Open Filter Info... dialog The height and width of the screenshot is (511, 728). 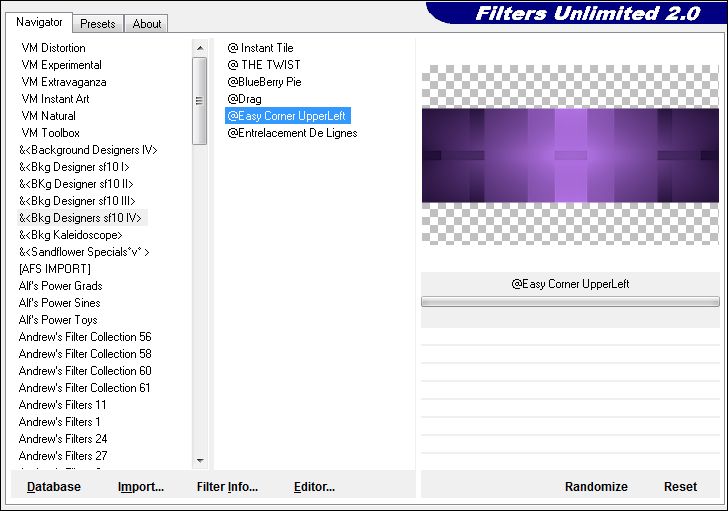click(x=227, y=487)
